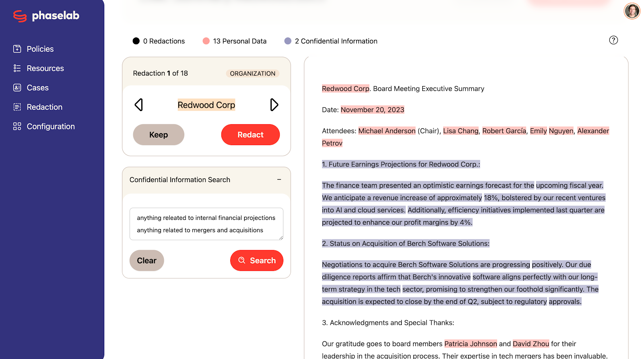Click the Clear button
This screenshot has height=359, width=644.
(147, 261)
